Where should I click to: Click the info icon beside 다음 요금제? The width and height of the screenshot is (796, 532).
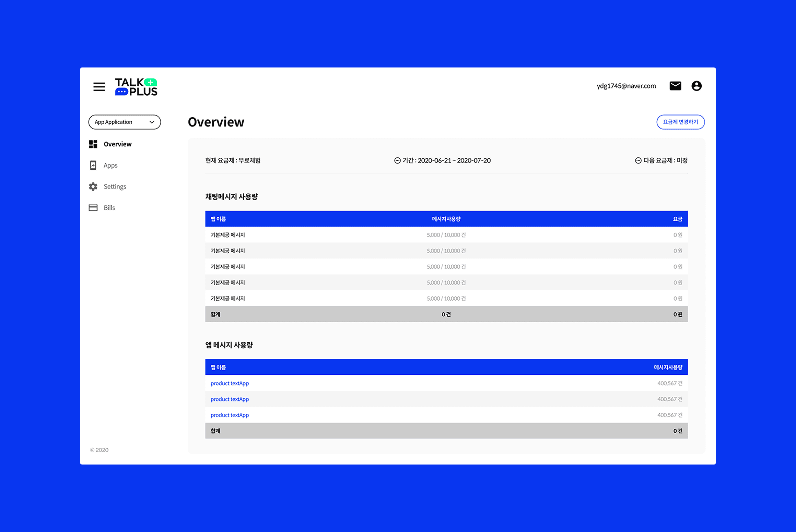click(638, 160)
